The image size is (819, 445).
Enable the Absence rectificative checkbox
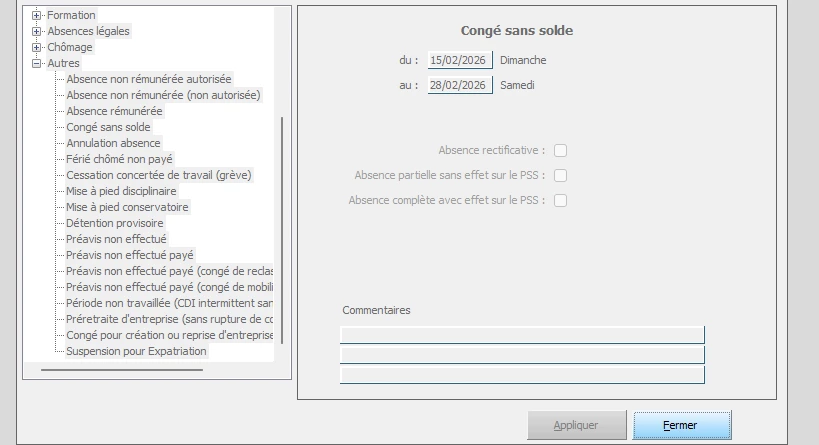561,151
